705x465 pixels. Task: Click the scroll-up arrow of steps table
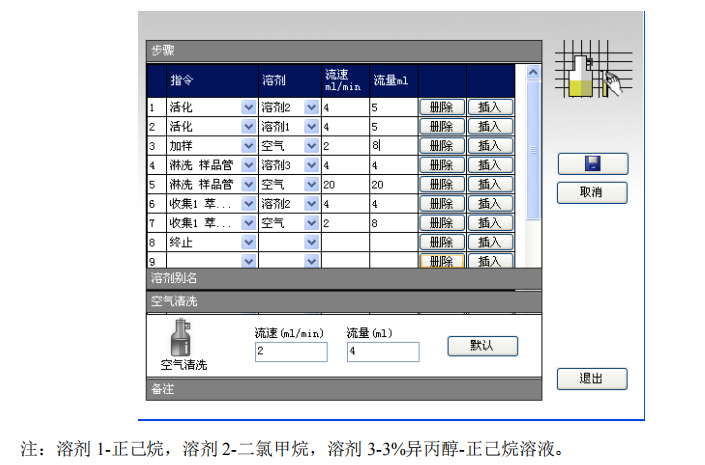point(533,72)
